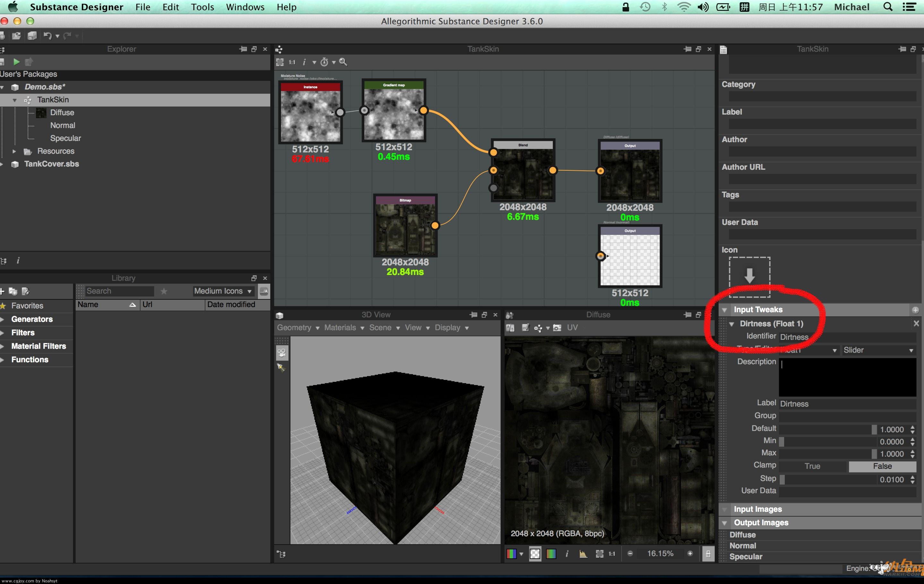The height and width of the screenshot is (584, 924).
Task: Adjust the Step value slider
Action: pos(828,480)
